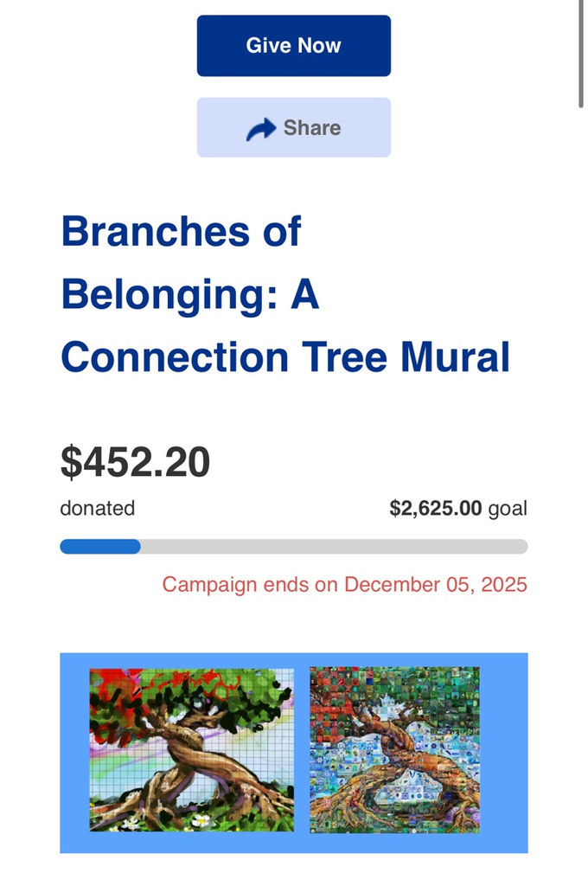This screenshot has width=588, height=886.
Task: Select the word Share beside the arrow
Action: click(x=312, y=128)
